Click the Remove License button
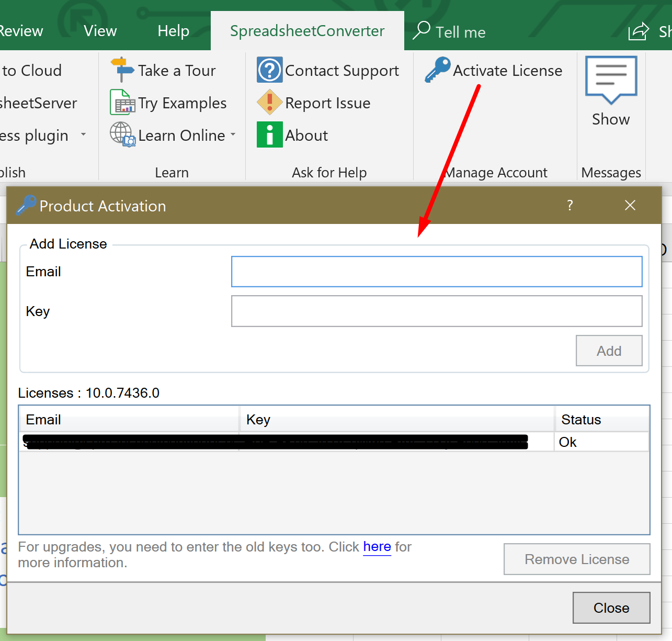The height and width of the screenshot is (641, 672). (x=577, y=559)
